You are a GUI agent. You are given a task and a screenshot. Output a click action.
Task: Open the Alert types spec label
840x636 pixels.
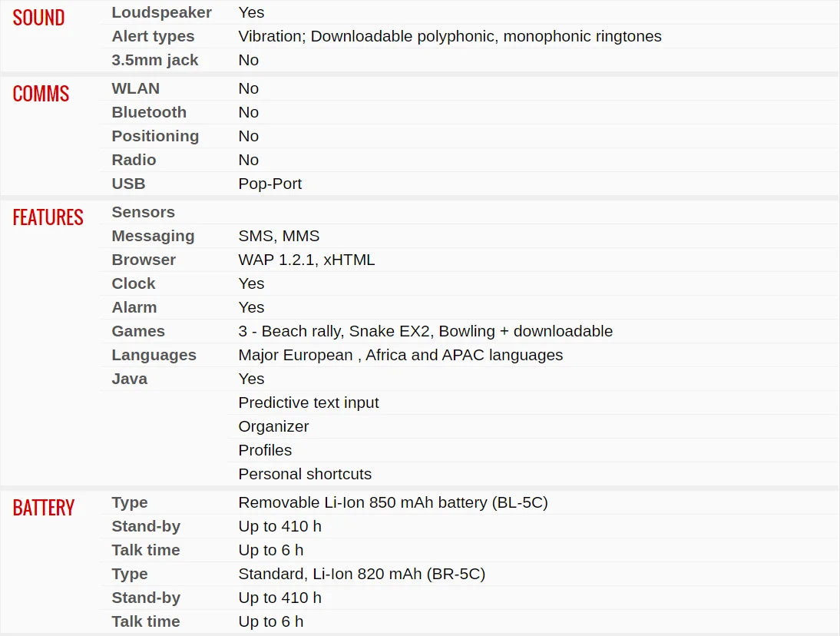153,36
